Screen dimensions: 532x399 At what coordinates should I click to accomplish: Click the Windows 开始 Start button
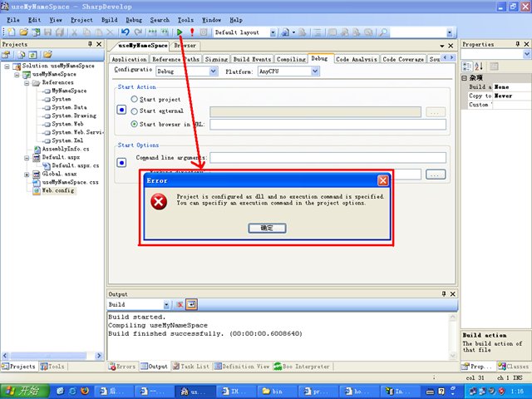pyautogui.click(x=25, y=390)
